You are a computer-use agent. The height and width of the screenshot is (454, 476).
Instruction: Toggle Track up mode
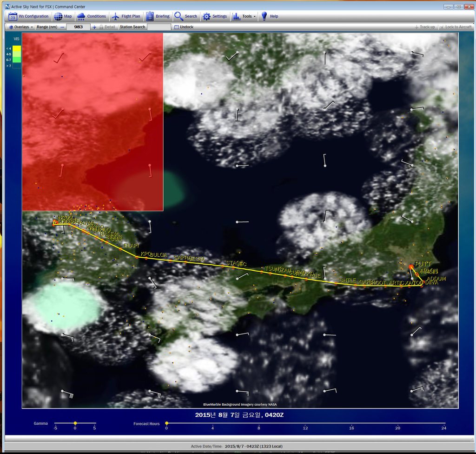[x=424, y=27]
